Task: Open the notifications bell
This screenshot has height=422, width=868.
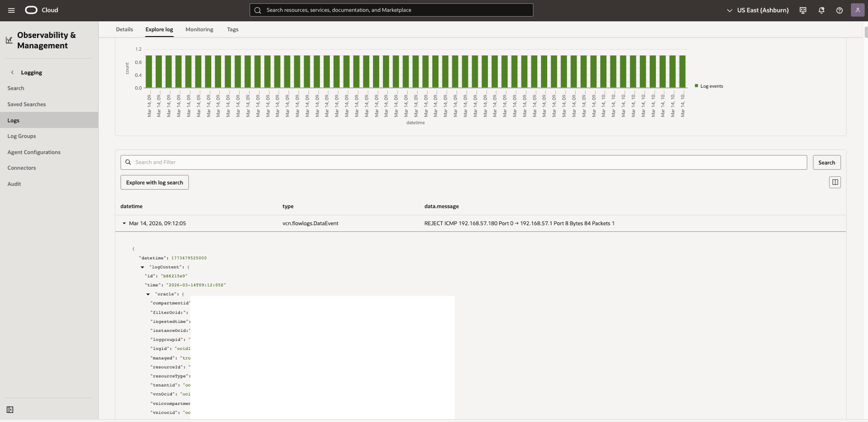Action: tap(821, 10)
